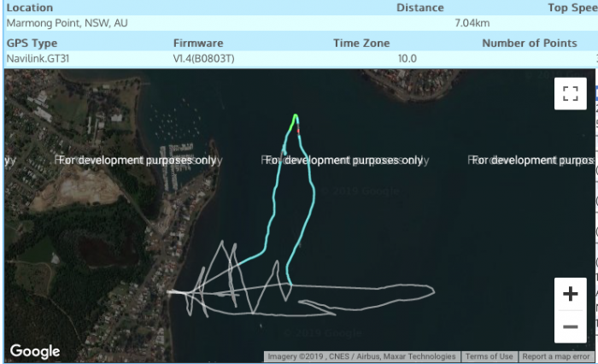Click the Distance column header
Image resolution: width=598 pixels, height=364 pixels.
420,8
